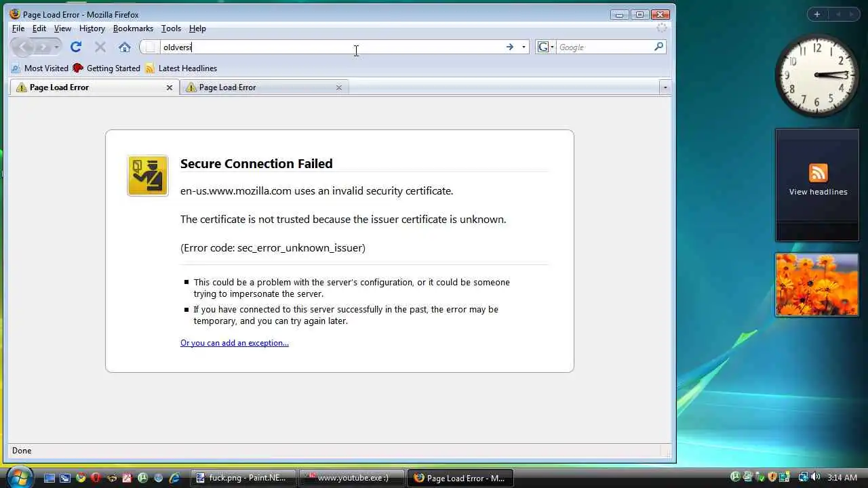Viewport: 868px width, 488px height.
Task: Close the first Page Load Error tab
Action: click(170, 87)
